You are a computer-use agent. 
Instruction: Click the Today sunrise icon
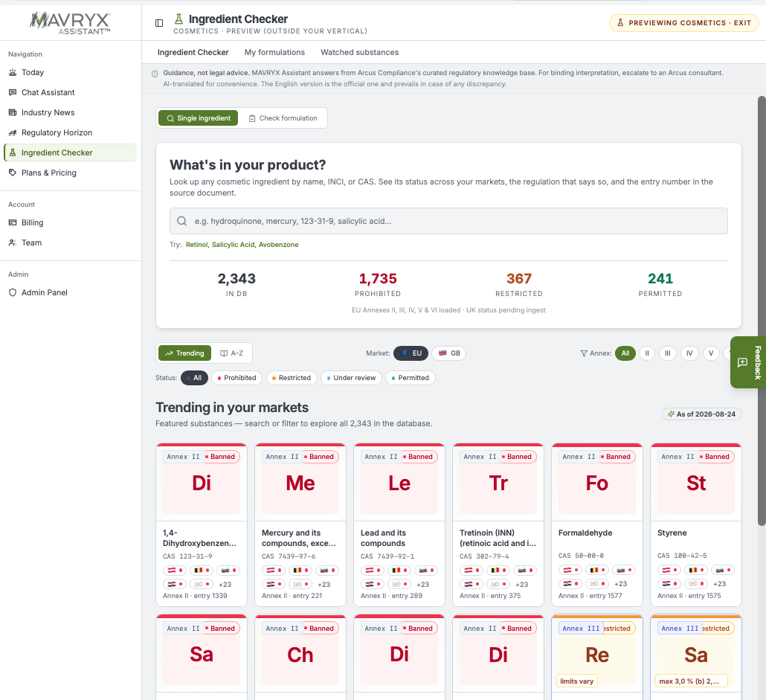tap(13, 72)
